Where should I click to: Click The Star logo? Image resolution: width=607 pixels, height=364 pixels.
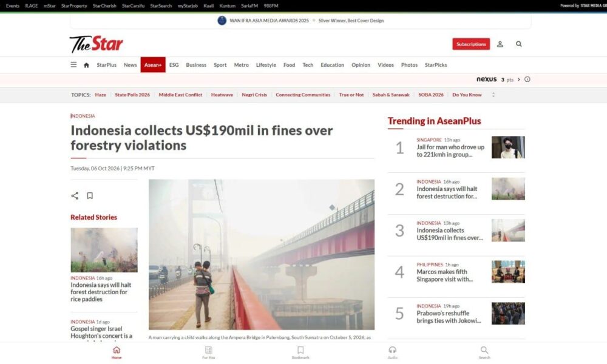pyautogui.click(x=97, y=44)
